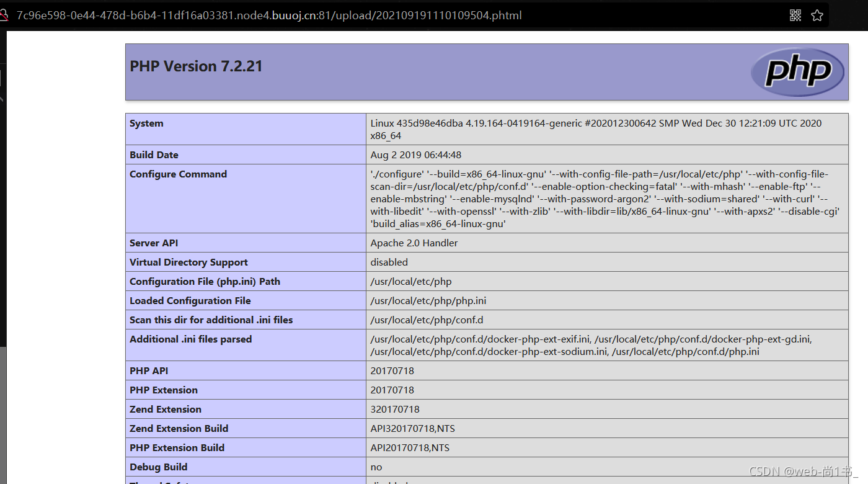Click the PHP Extension Build label
Viewport: 868px width, 484px height.
pyautogui.click(x=177, y=448)
